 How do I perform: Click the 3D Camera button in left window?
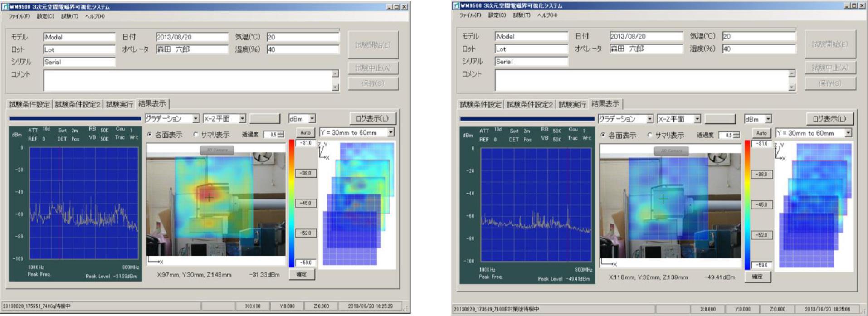pos(217,150)
